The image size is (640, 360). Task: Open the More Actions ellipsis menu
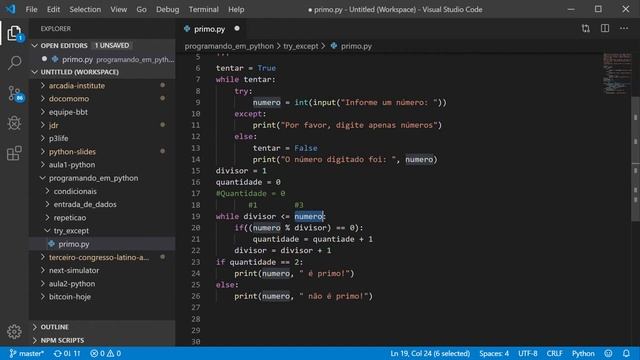(x=624, y=29)
